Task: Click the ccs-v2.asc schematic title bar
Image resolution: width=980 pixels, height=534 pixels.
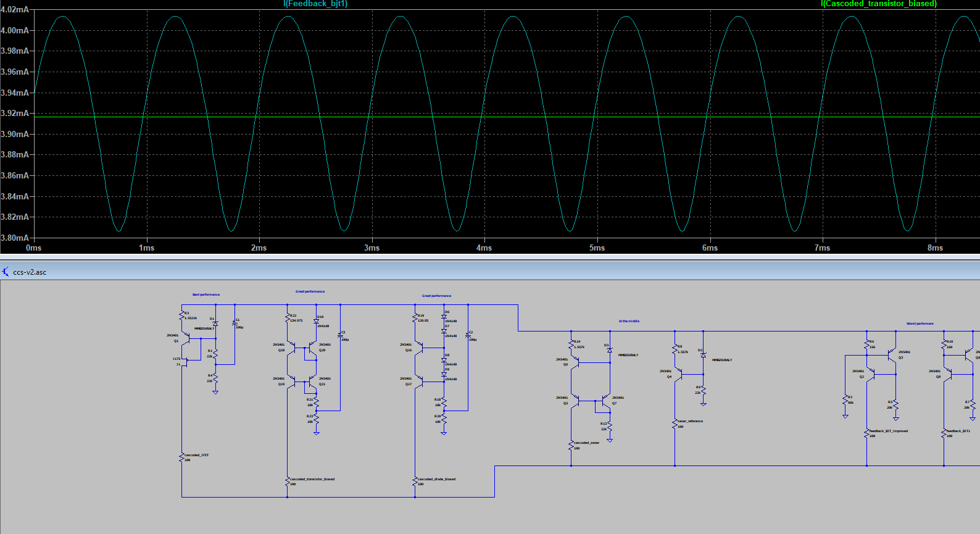Action: point(490,272)
